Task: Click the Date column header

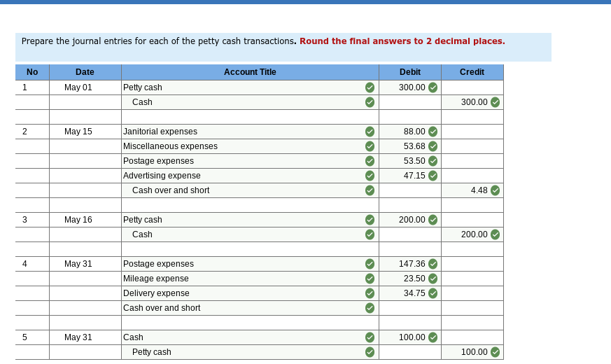Action: [85, 72]
